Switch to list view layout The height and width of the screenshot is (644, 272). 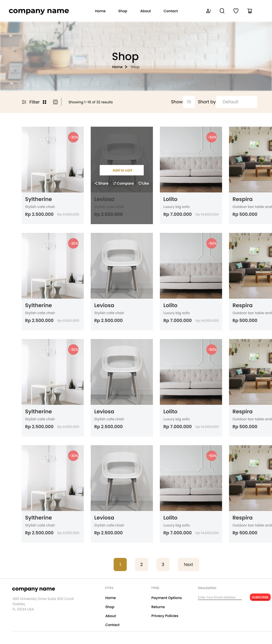pos(55,102)
